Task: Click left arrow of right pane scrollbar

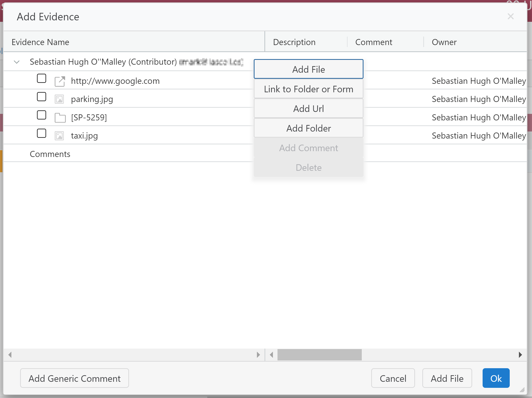Action: [x=271, y=355]
